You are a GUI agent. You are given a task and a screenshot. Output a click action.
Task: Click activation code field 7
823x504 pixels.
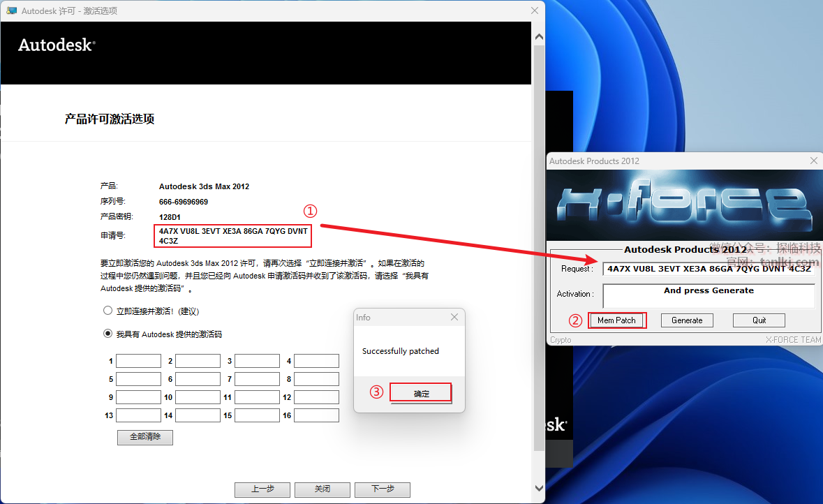click(x=257, y=379)
